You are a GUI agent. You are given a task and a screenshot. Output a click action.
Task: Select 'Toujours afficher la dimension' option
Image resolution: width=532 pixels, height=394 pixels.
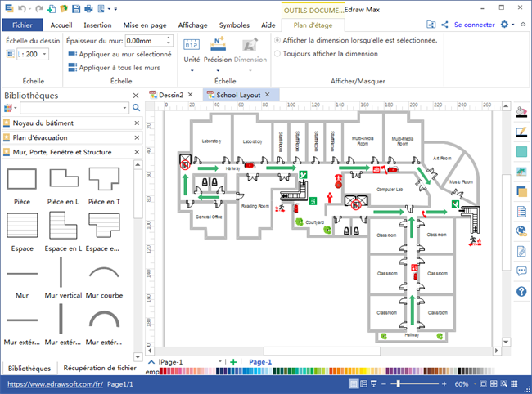(278, 54)
